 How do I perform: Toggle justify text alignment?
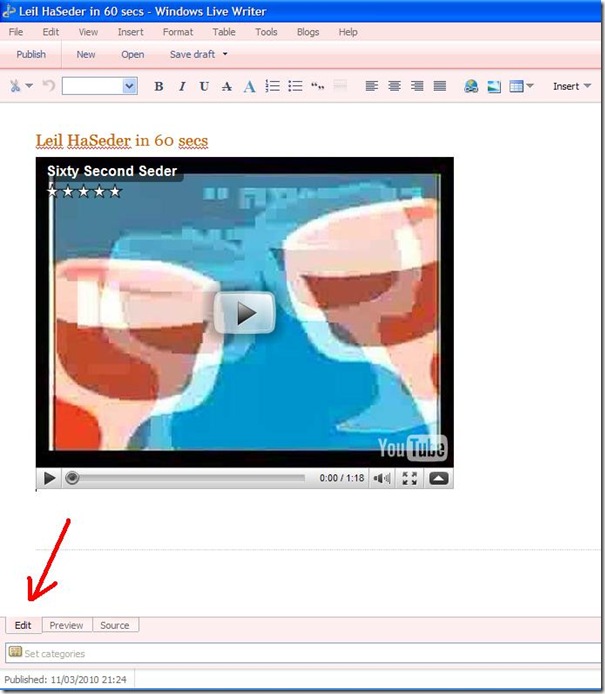pyautogui.click(x=440, y=87)
